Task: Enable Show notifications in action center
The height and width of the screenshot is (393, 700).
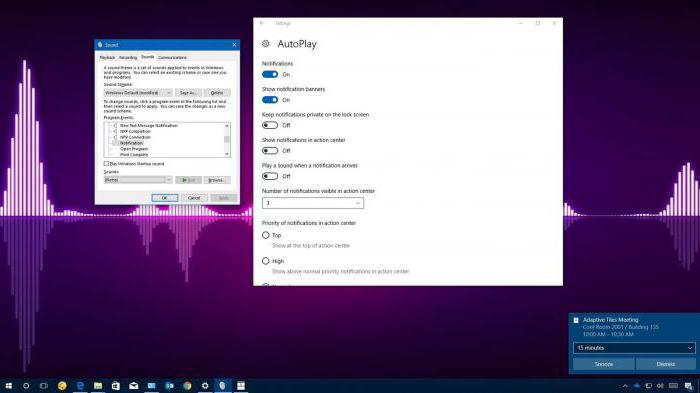Action: pyautogui.click(x=270, y=151)
